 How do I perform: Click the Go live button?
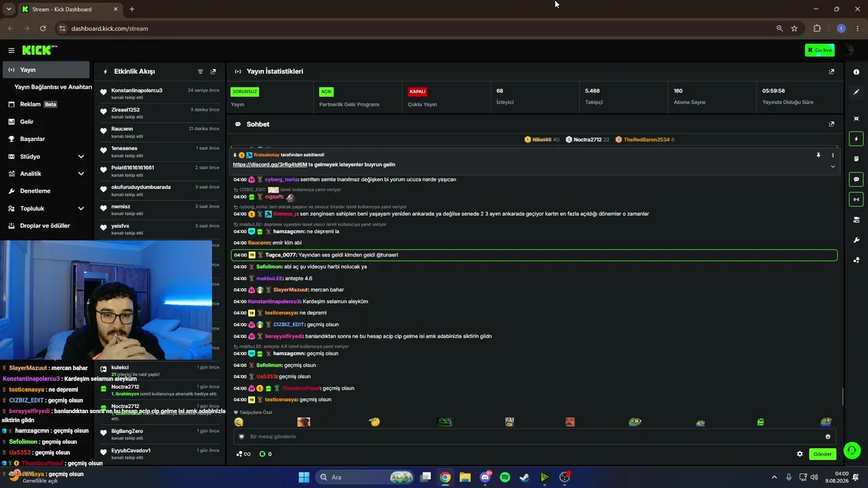(x=820, y=50)
